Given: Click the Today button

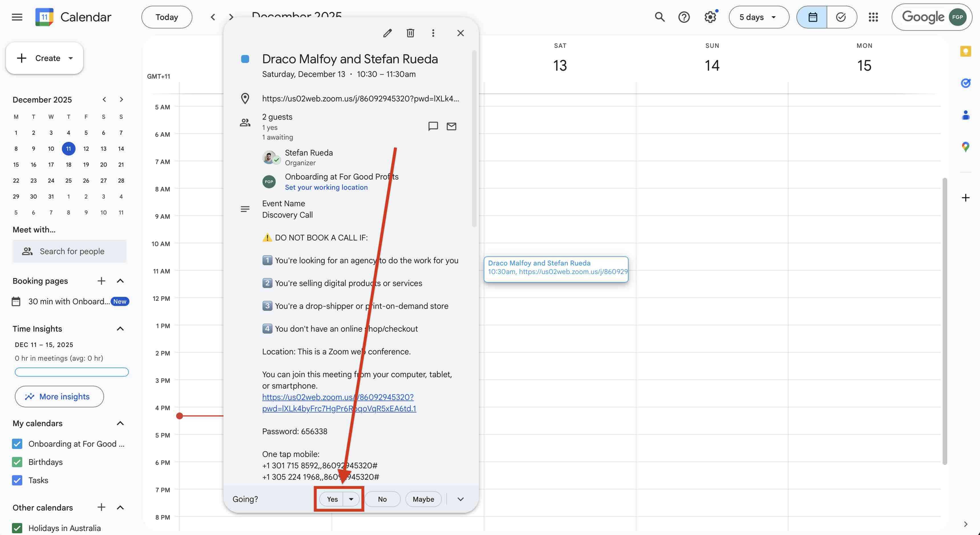Looking at the screenshot, I should coord(167,17).
